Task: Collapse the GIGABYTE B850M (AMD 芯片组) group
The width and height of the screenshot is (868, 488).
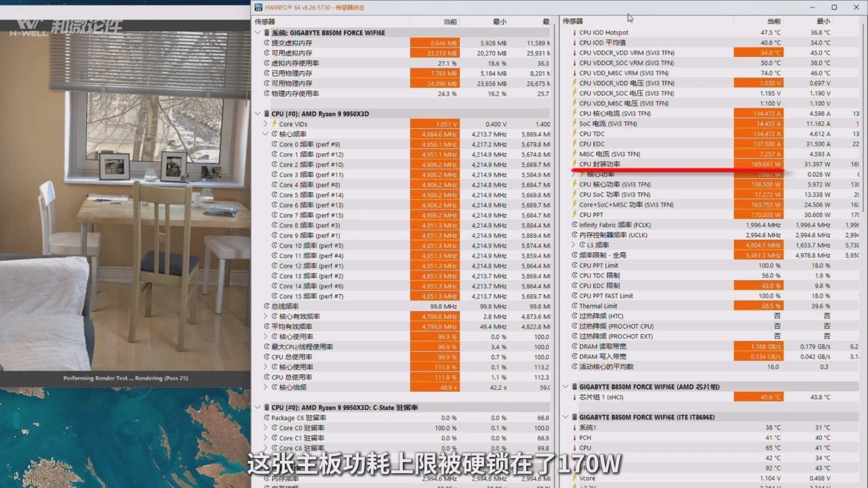Action: click(x=566, y=387)
